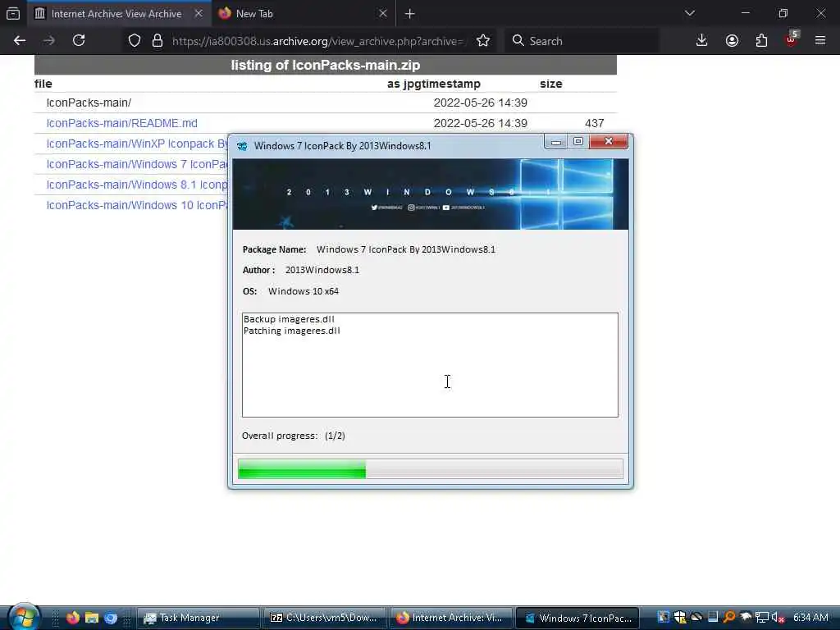
Task: Click inside the installer log text box
Action: [x=430, y=365]
